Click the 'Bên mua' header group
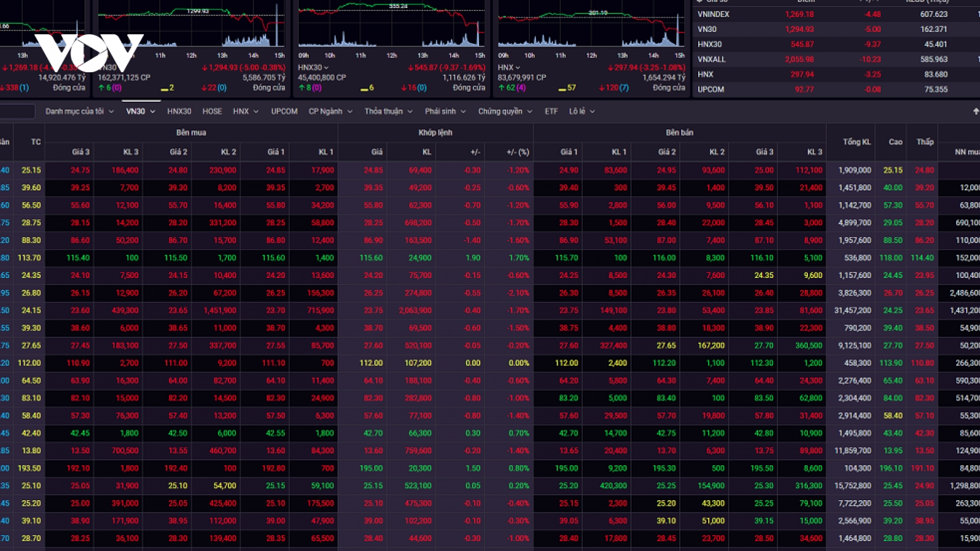The height and width of the screenshot is (551, 980). (x=191, y=133)
